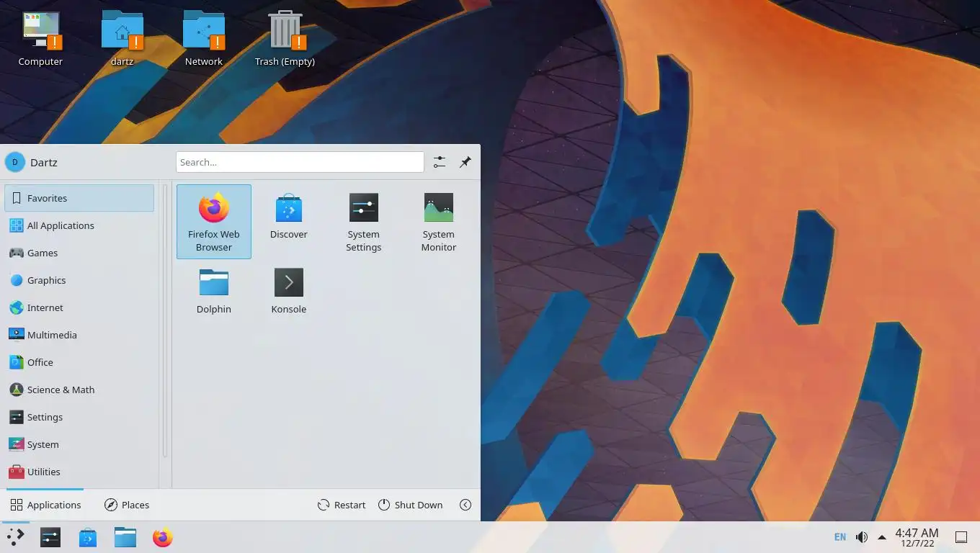The height and width of the screenshot is (553, 980).
Task: Open System Settings from the taskbar
Action: coord(50,537)
